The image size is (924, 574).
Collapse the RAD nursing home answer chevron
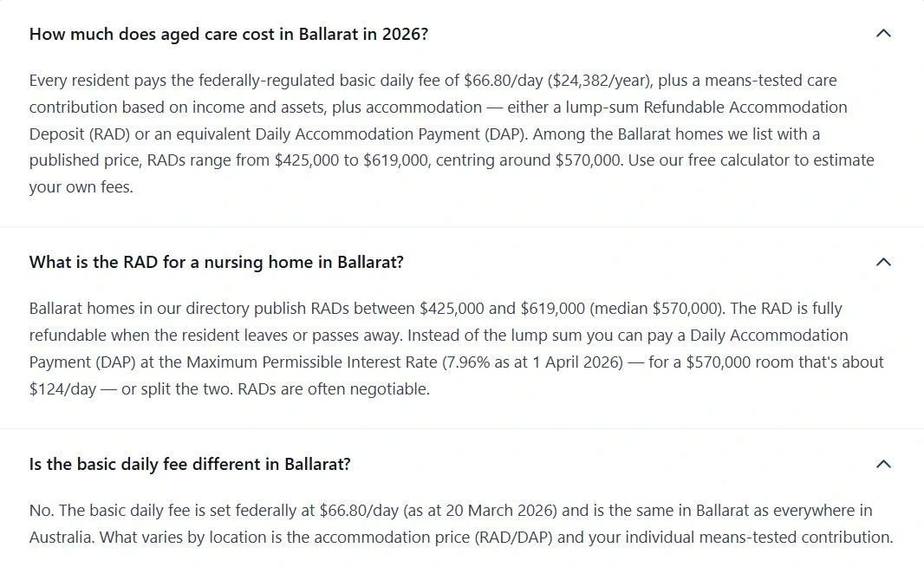point(883,262)
